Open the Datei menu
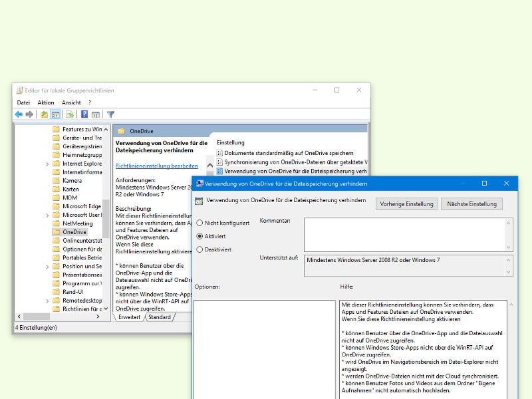The image size is (532, 399). [x=23, y=102]
